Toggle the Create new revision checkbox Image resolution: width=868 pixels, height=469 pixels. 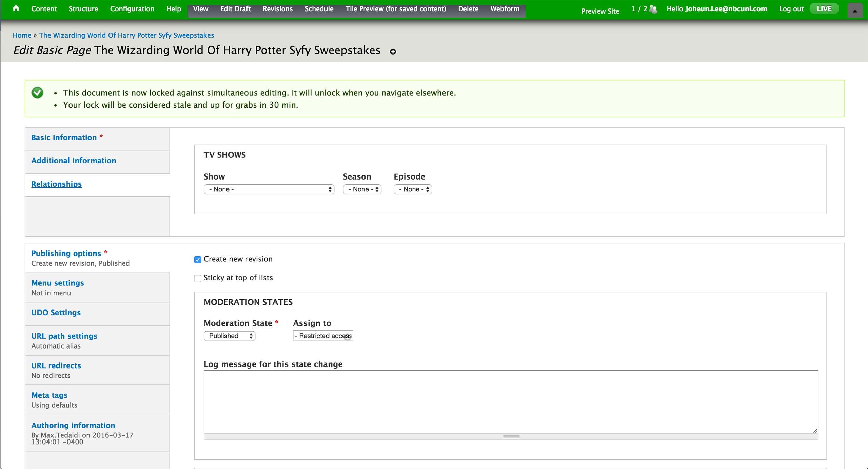[198, 260]
